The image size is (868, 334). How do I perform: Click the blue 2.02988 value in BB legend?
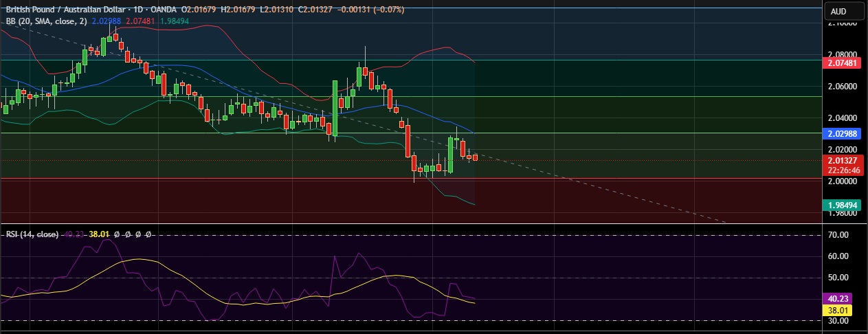(106, 21)
